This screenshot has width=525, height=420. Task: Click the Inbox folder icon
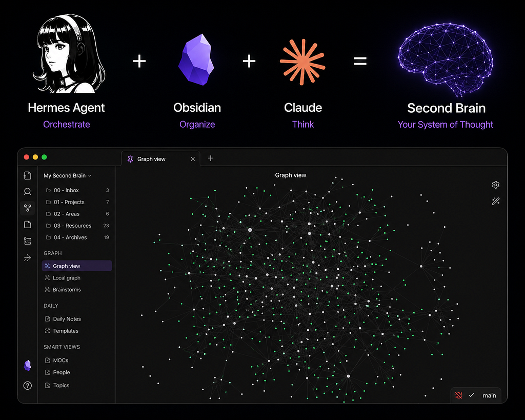pyautogui.click(x=48, y=190)
